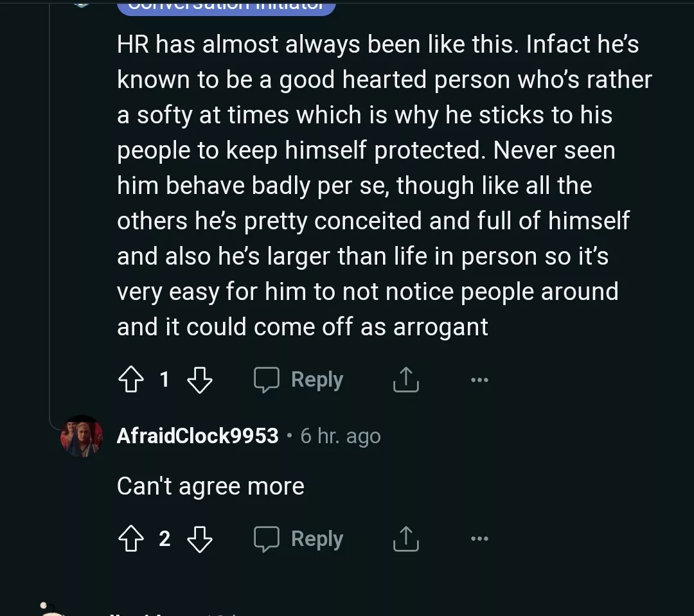Share AfraidClock9953's comment
Screen dimensions: 694x616
click(x=405, y=539)
